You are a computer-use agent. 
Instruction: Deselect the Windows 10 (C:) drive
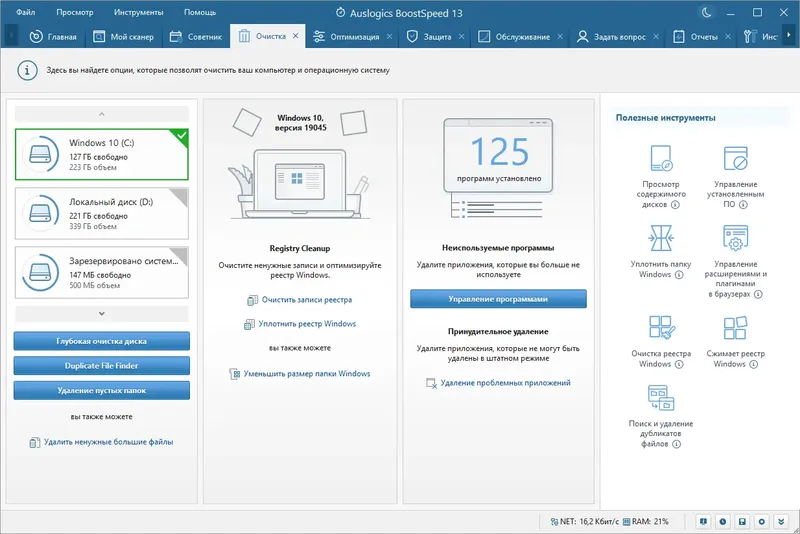click(x=102, y=155)
